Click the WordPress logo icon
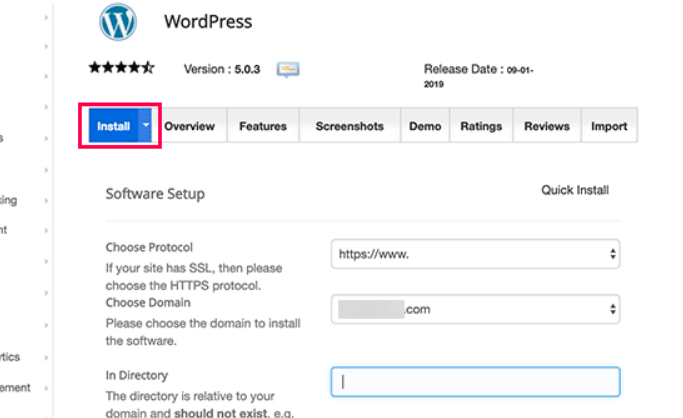The height and width of the screenshot is (418, 683). coord(118,22)
